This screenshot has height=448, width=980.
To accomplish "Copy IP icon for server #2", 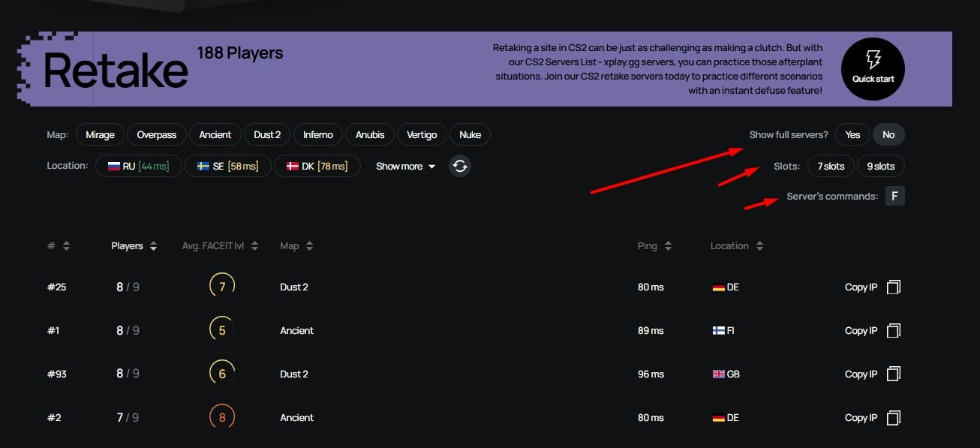I will click(893, 418).
